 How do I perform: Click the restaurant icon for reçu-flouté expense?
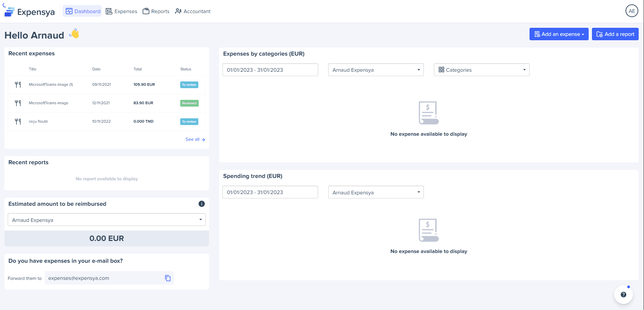click(18, 121)
